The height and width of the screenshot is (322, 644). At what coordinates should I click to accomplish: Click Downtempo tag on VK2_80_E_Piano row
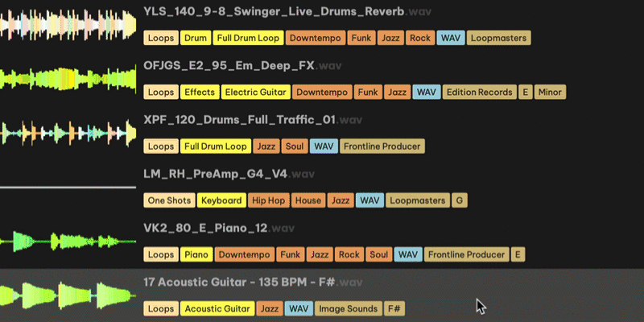pos(245,254)
